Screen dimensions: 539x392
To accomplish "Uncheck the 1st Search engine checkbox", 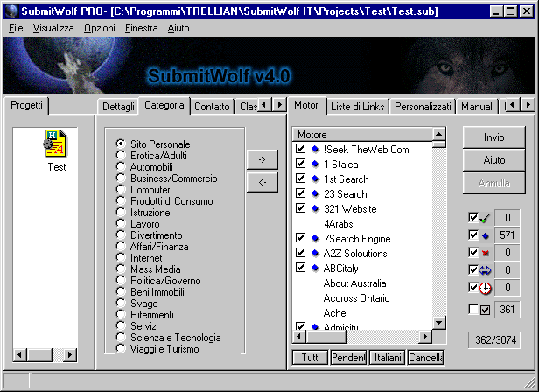I will [x=300, y=178].
